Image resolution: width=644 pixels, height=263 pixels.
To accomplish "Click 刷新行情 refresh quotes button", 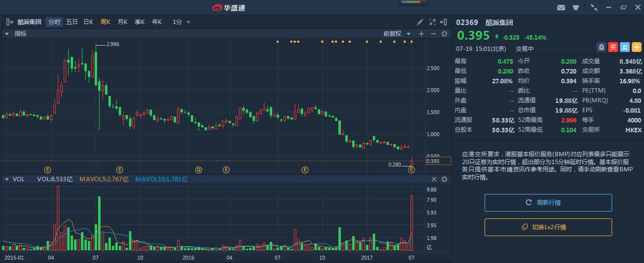I will click(x=548, y=203).
